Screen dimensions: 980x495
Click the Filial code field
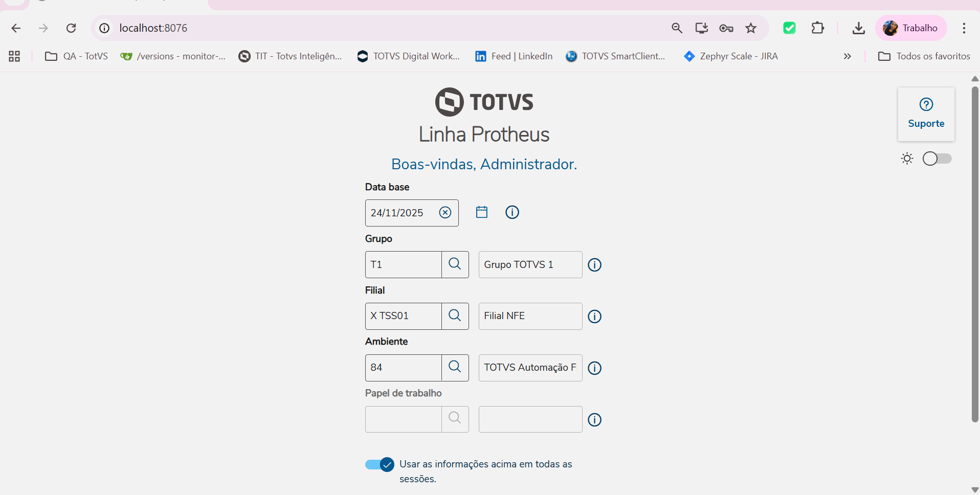(x=404, y=316)
